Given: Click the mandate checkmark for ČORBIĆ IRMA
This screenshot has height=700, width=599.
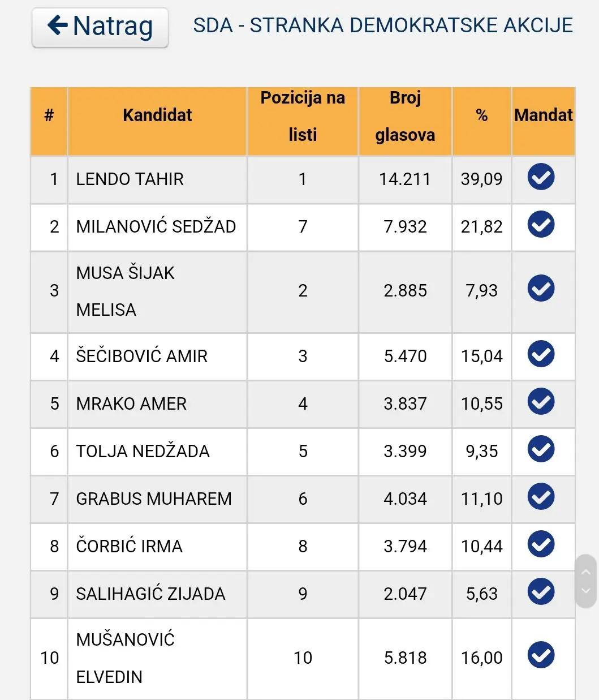Looking at the screenshot, I should tap(541, 544).
